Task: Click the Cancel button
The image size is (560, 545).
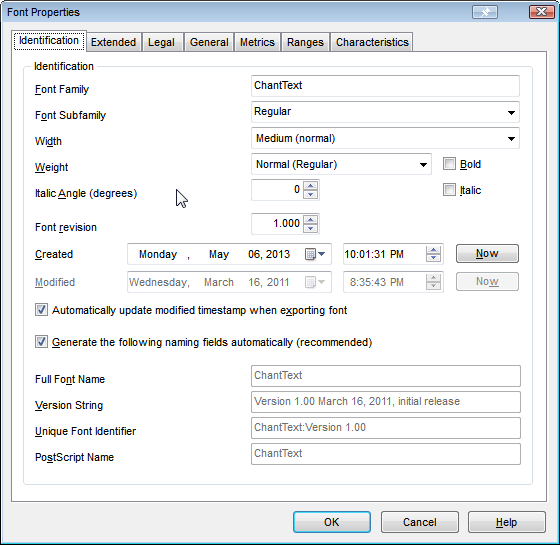Action: [420, 522]
